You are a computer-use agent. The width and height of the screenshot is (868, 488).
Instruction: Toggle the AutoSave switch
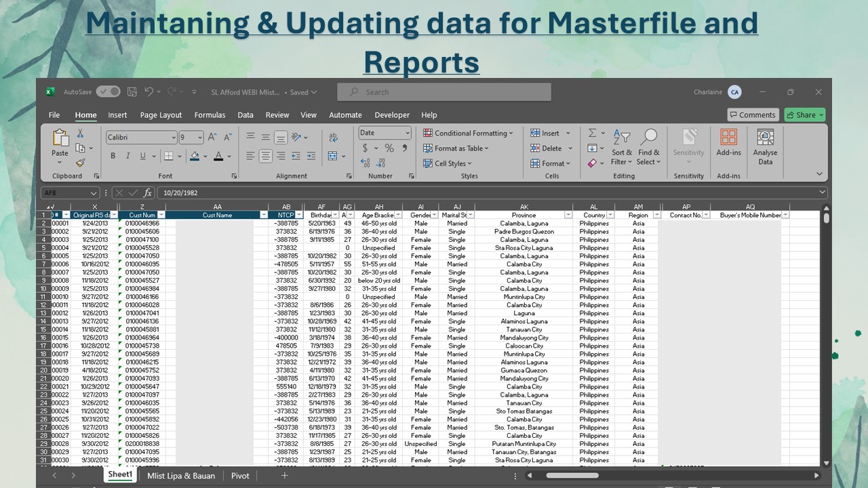(108, 92)
